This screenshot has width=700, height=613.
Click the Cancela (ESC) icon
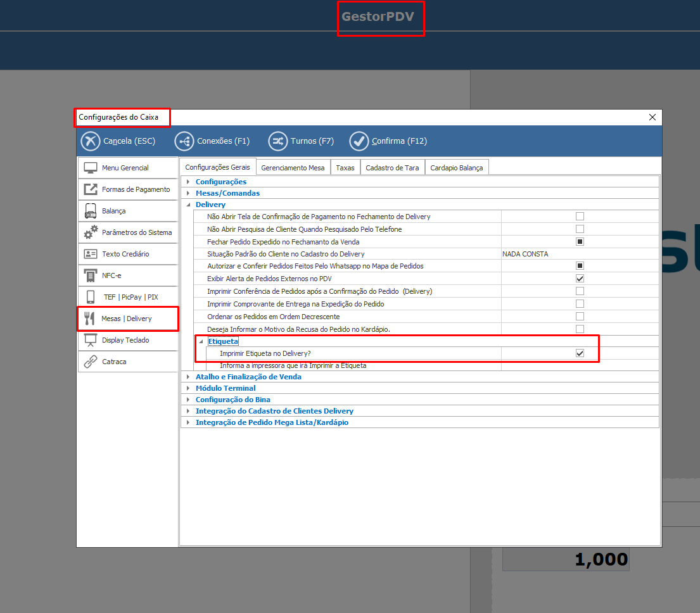click(91, 141)
